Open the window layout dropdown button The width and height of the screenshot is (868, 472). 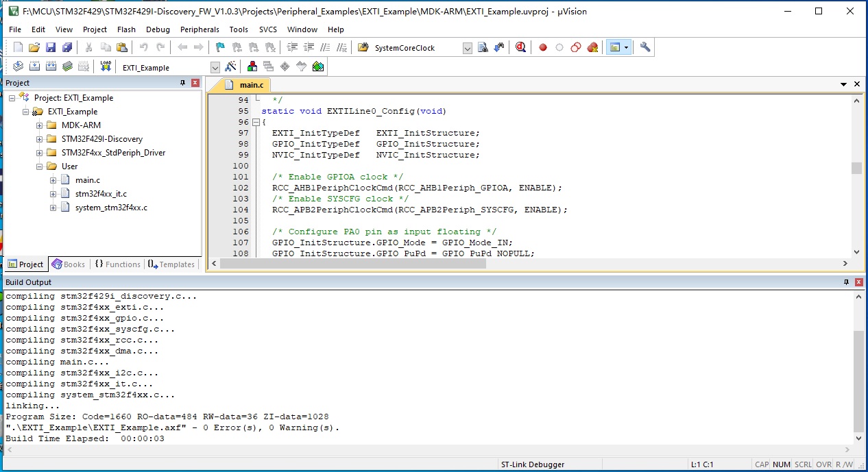point(627,47)
